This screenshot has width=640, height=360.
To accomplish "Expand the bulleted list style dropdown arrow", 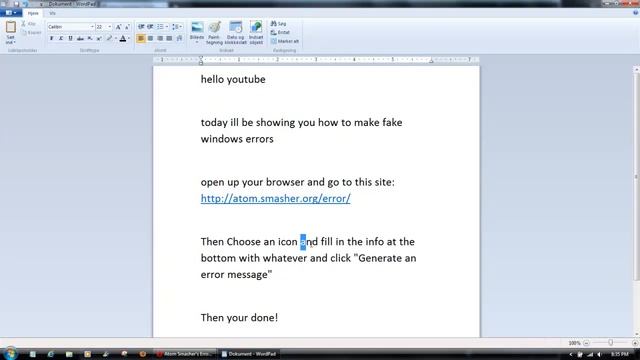I will pos(167,27).
